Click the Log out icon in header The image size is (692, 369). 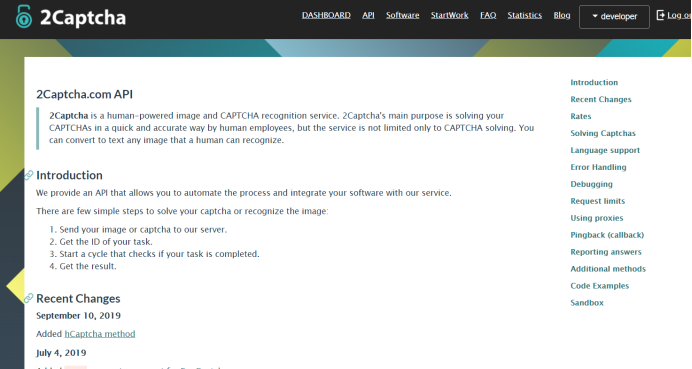(x=660, y=15)
